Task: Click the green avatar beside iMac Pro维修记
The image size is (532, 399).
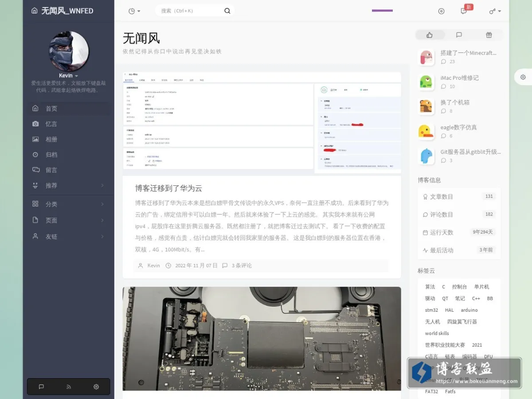Action: 426,82
